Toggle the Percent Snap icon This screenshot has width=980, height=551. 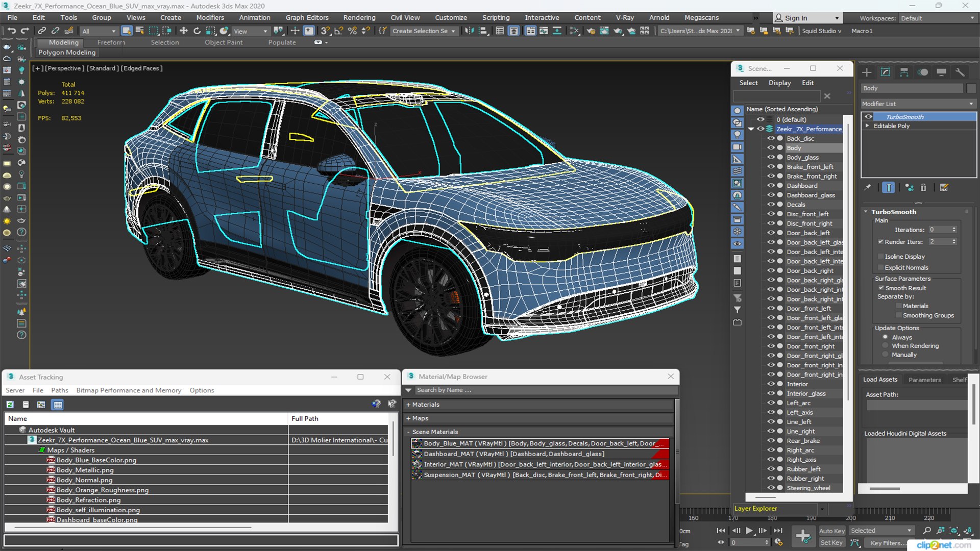coord(352,31)
